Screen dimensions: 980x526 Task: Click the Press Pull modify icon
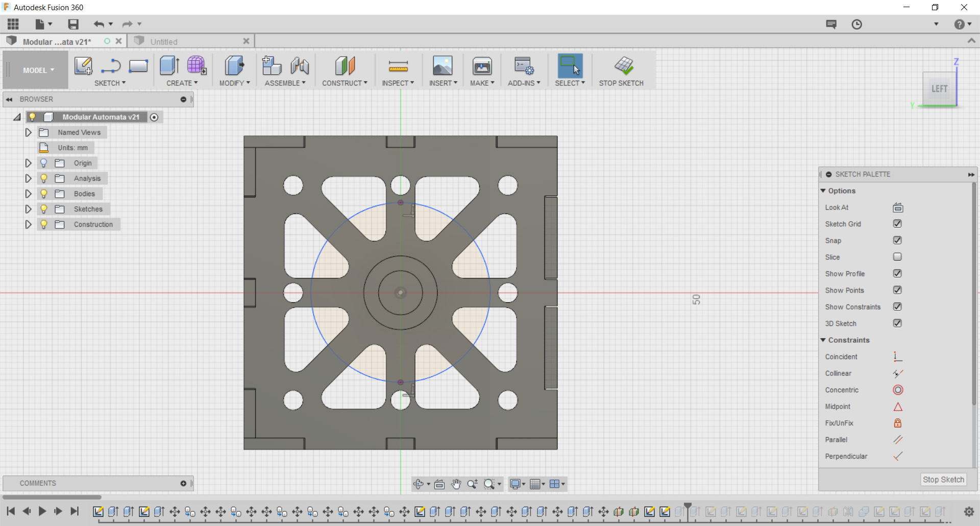[x=234, y=66]
